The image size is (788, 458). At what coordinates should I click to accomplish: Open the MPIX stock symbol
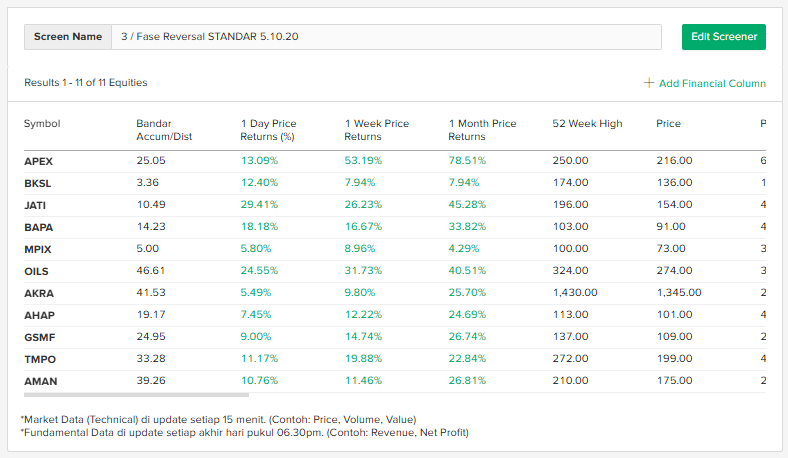(x=37, y=249)
